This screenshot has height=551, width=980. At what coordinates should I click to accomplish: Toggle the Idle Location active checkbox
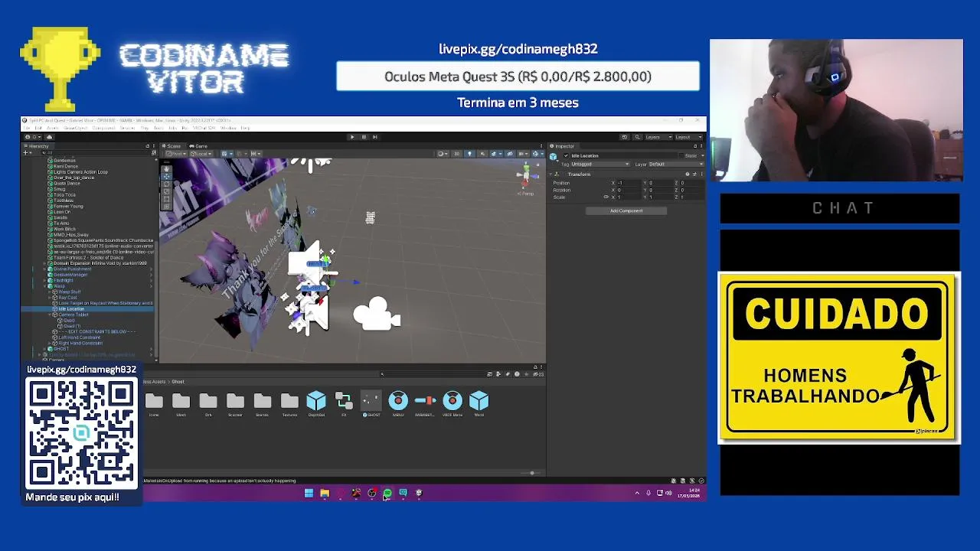(566, 155)
